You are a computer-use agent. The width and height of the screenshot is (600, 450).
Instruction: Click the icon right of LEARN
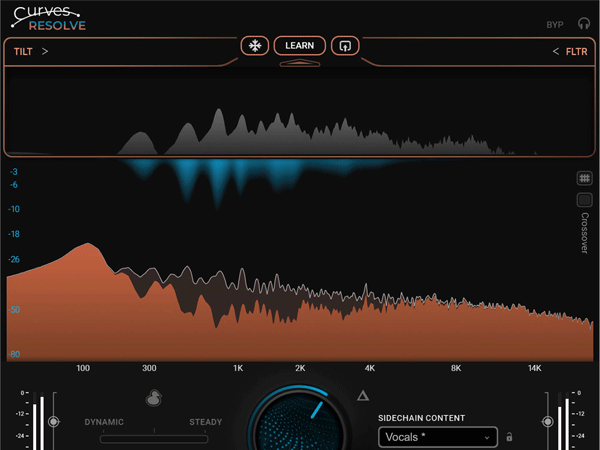point(345,46)
